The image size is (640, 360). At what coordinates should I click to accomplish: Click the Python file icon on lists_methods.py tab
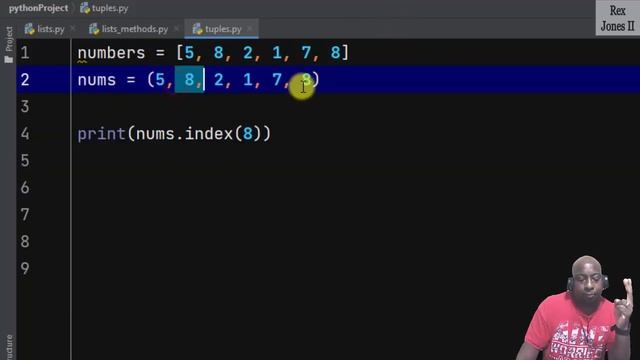coord(94,29)
